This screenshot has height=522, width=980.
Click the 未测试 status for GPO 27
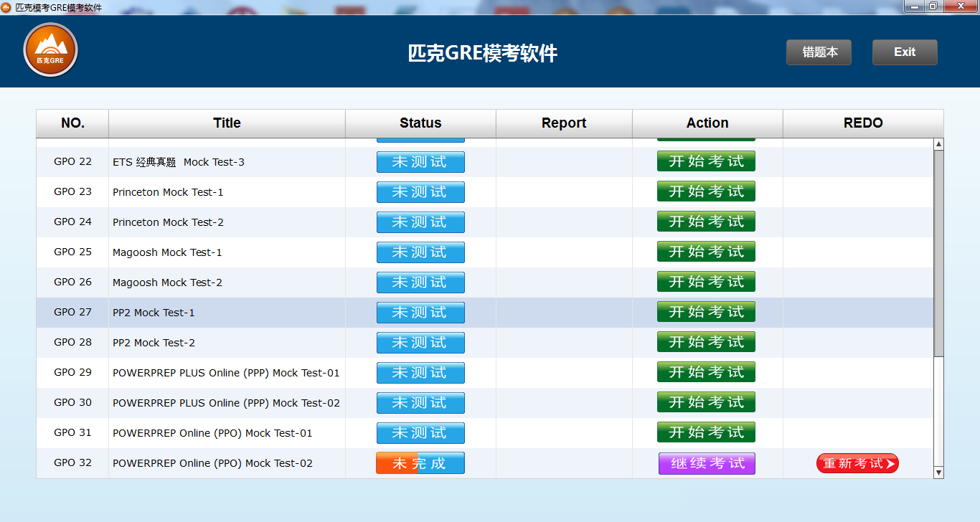point(420,313)
